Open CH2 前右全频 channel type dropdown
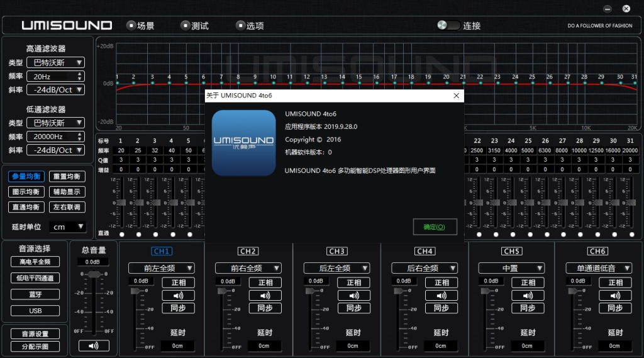Screen dimensions: 644x358 click(248, 268)
